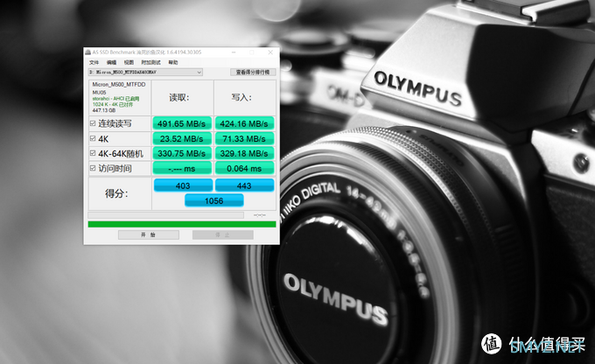
Task: Click the green overall progress bar
Action: point(182,224)
